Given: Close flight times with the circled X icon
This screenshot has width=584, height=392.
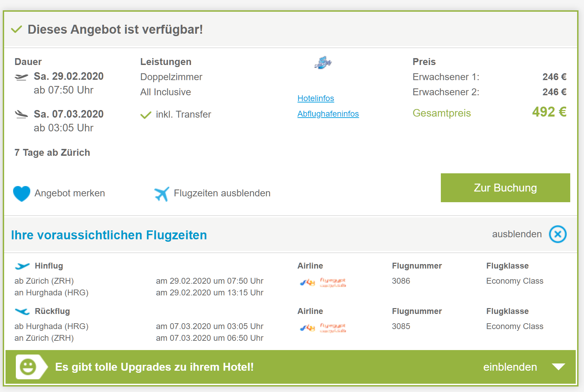Looking at the screenshot, I should pos(558,234).
